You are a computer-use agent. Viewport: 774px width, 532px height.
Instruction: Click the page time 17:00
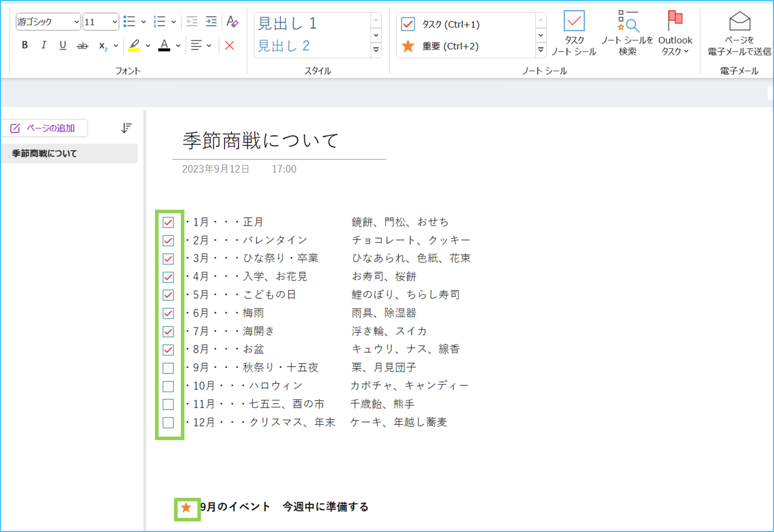[284, 169]
